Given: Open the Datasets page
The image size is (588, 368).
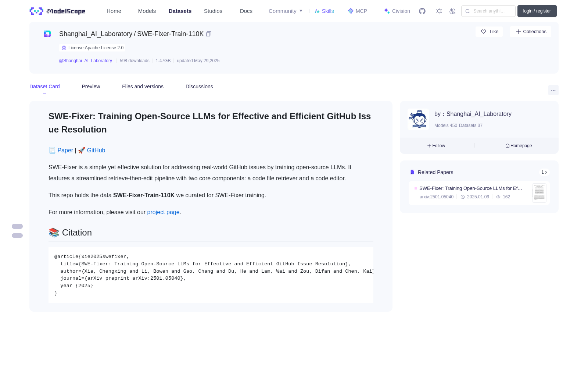Looking at the screenshot, I should [180, 11].
